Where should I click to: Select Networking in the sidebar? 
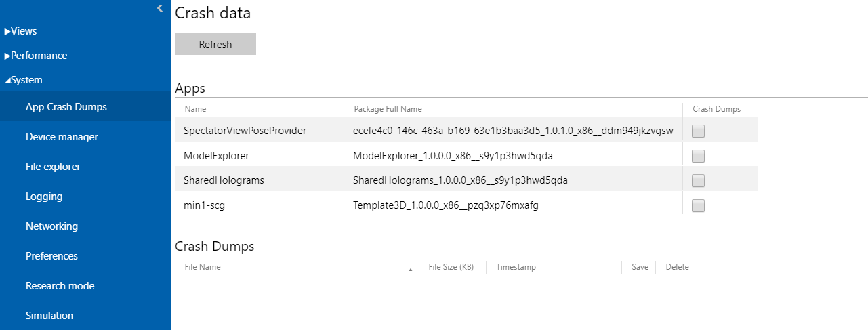[x=51, y=226]
